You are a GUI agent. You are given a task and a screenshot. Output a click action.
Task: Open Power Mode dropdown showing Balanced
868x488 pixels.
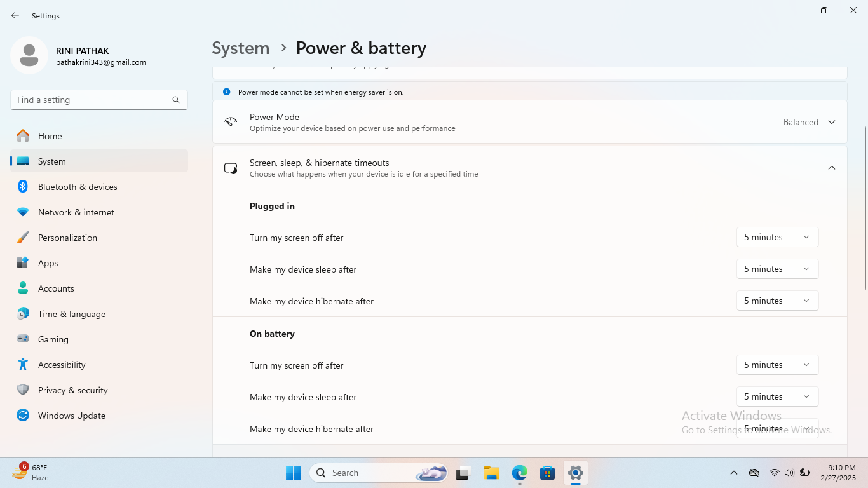click(809, 122)
